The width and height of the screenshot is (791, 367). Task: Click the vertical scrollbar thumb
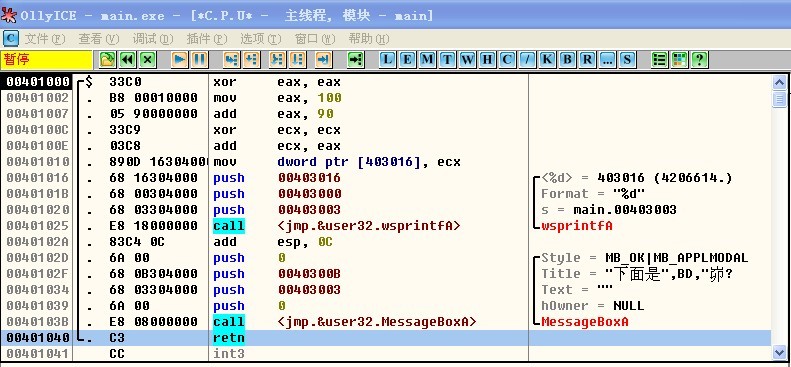click(x=779, y=99)
